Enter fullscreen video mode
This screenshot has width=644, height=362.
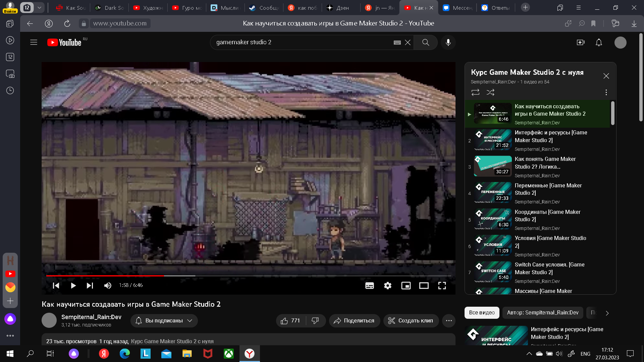(442, 286)
